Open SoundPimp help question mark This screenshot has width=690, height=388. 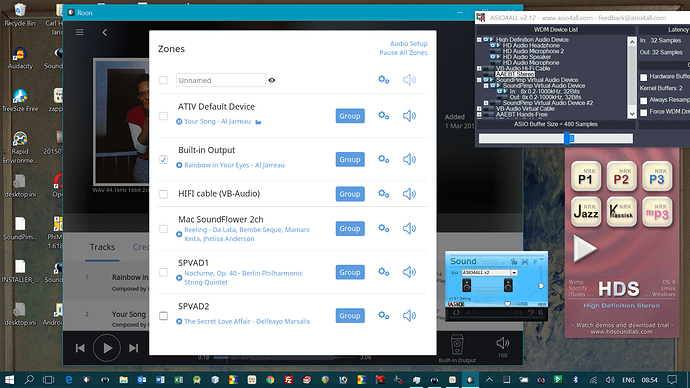point(535,262)
